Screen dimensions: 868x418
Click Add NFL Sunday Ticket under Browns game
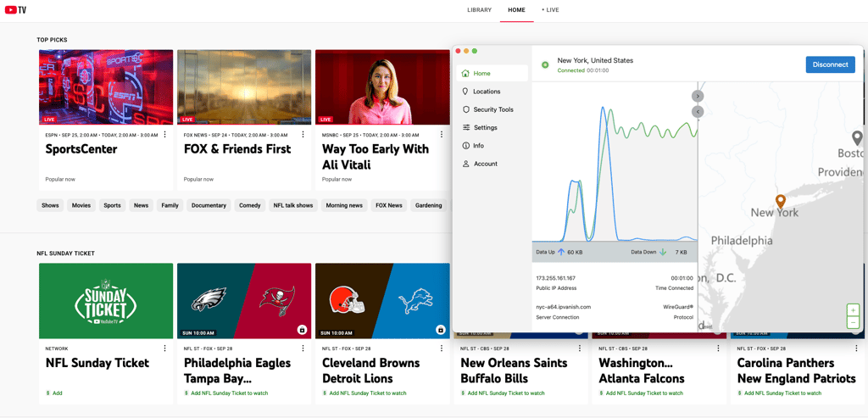click(364, 393)
